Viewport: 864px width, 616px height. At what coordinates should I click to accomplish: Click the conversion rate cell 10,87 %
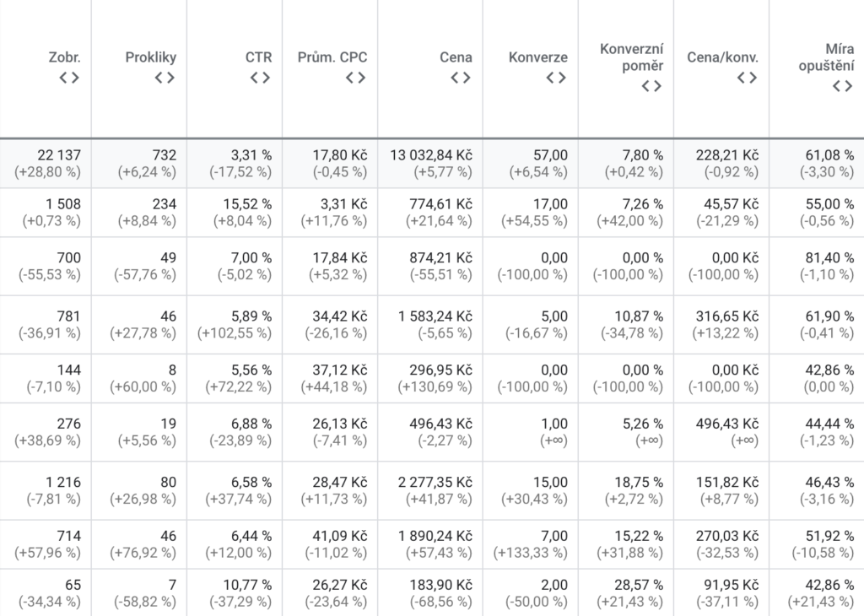(x=639, y=316)
